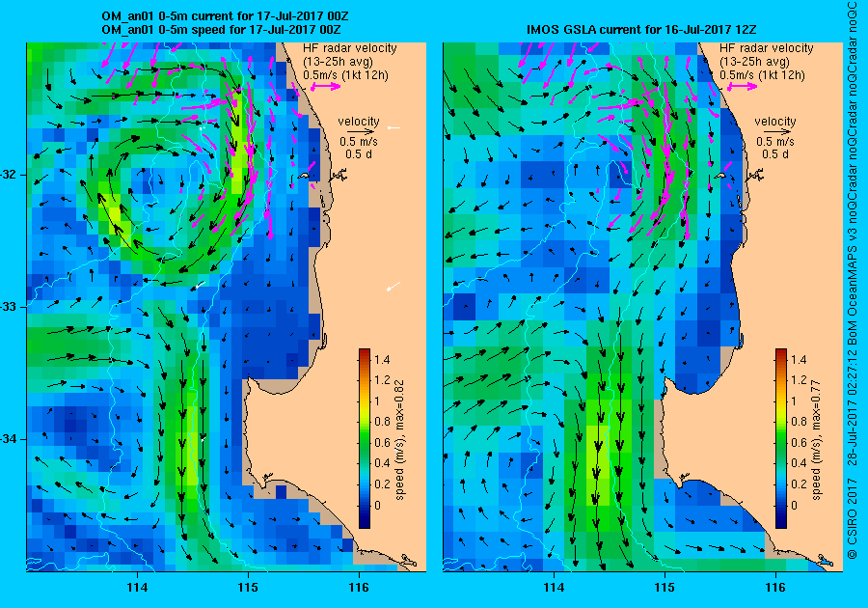Click '0.5m/s (1kt 12h)' text in IMOS GSLA panel
The image size is (868, 608).
tap(762, 75)
